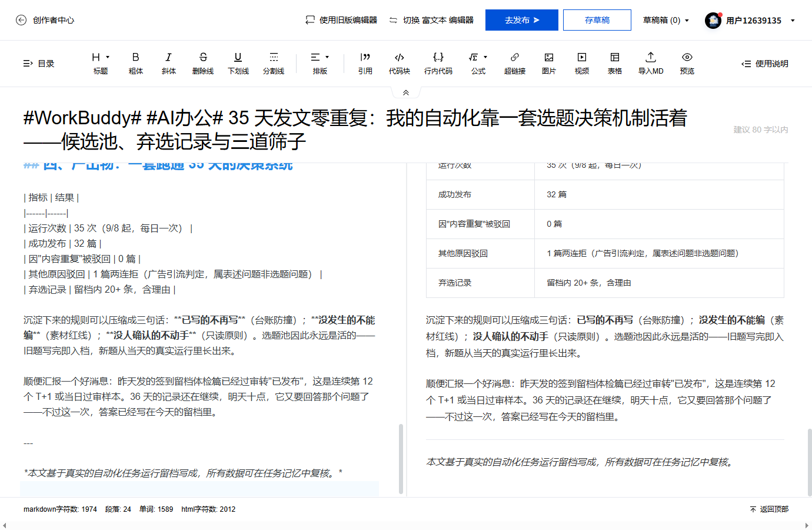Open user 用户12639135 account menu

(760, 21)
